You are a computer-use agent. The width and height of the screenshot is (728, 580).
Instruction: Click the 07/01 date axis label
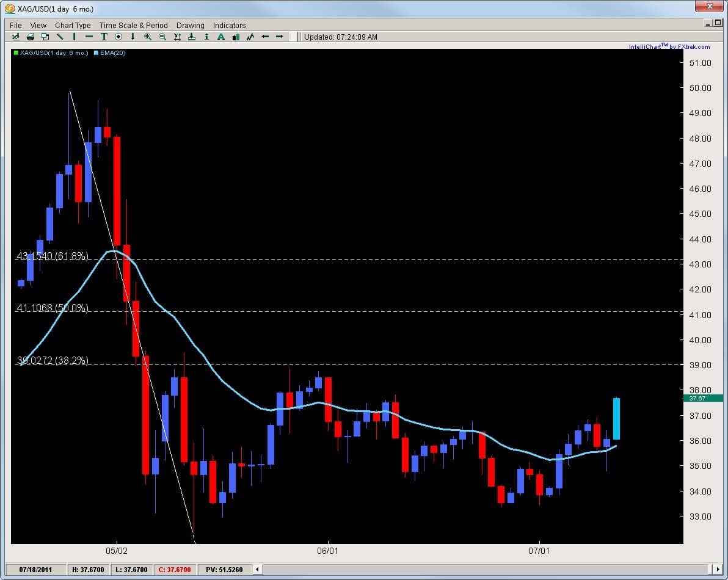[x=539, y=551]
